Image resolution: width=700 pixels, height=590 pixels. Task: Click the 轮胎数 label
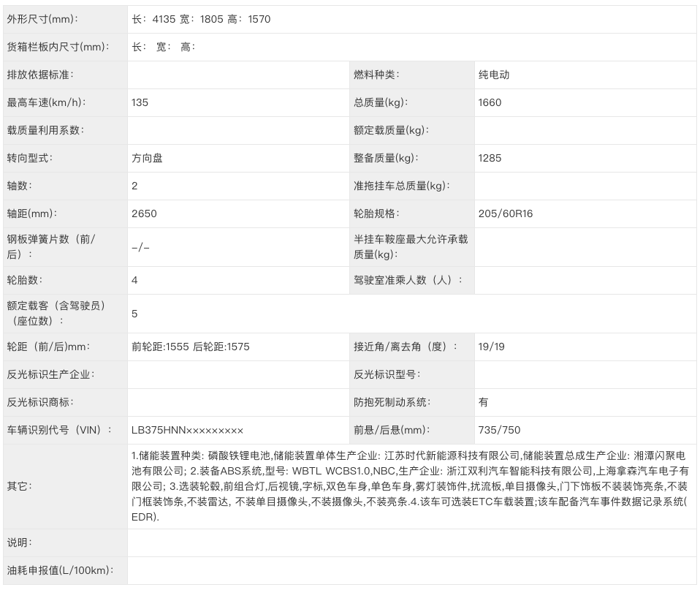[x=25, y=280]
